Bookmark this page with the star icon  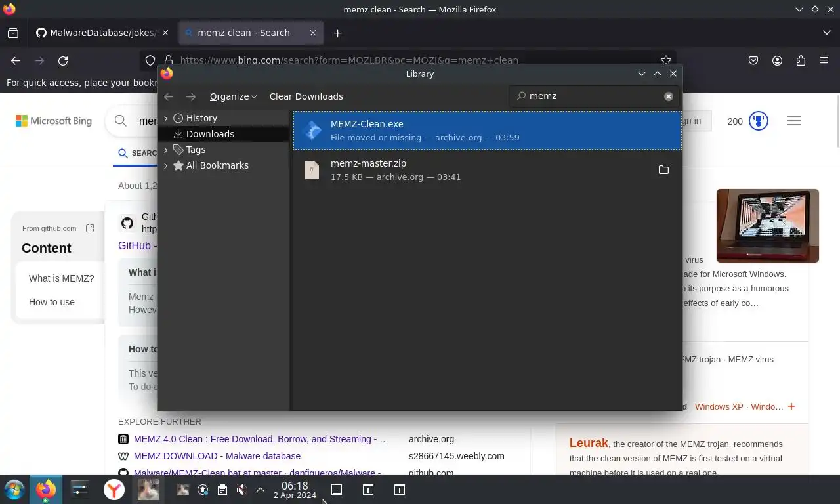[666, 60]
